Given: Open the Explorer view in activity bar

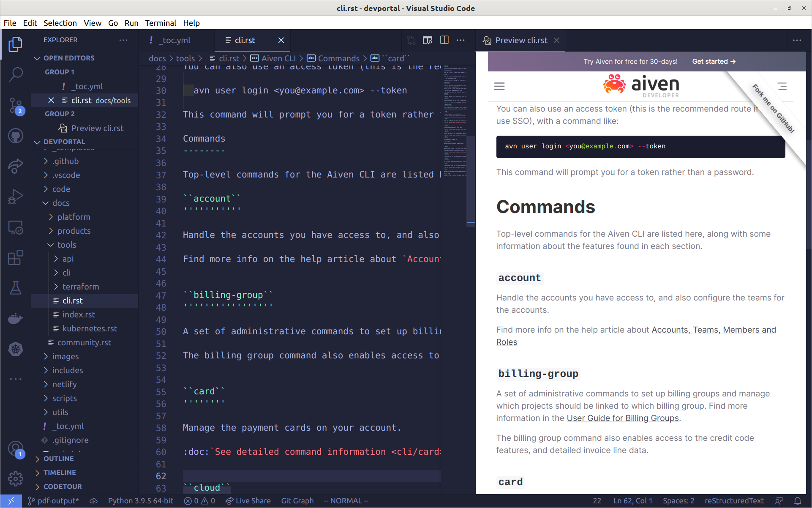Looking at the screenshot, I should 16,44.
